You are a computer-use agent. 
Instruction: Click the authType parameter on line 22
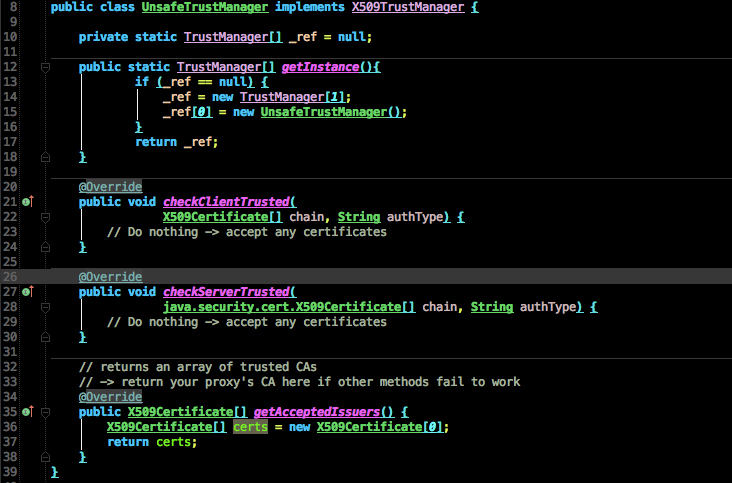pyautogui.click(x=415, y=217)
